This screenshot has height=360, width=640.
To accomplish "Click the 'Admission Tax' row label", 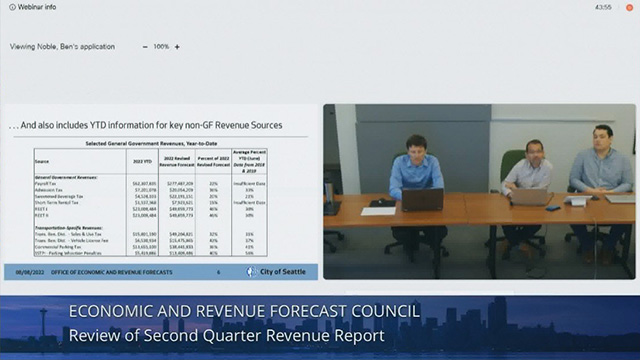I will click(x=49, y=190).
